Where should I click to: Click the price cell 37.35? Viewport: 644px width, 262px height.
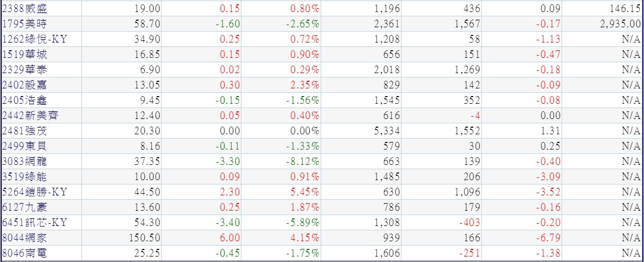tap(147, 162)
